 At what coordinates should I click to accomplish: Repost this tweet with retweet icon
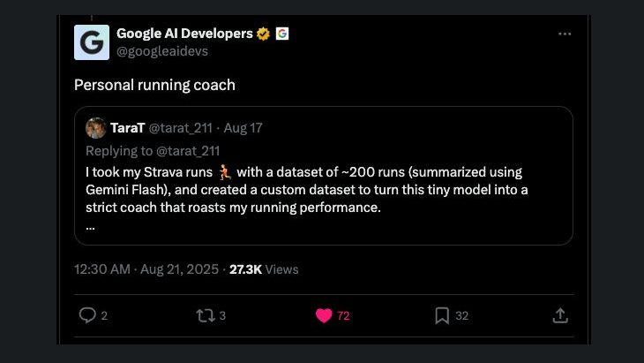click(205, 315)
